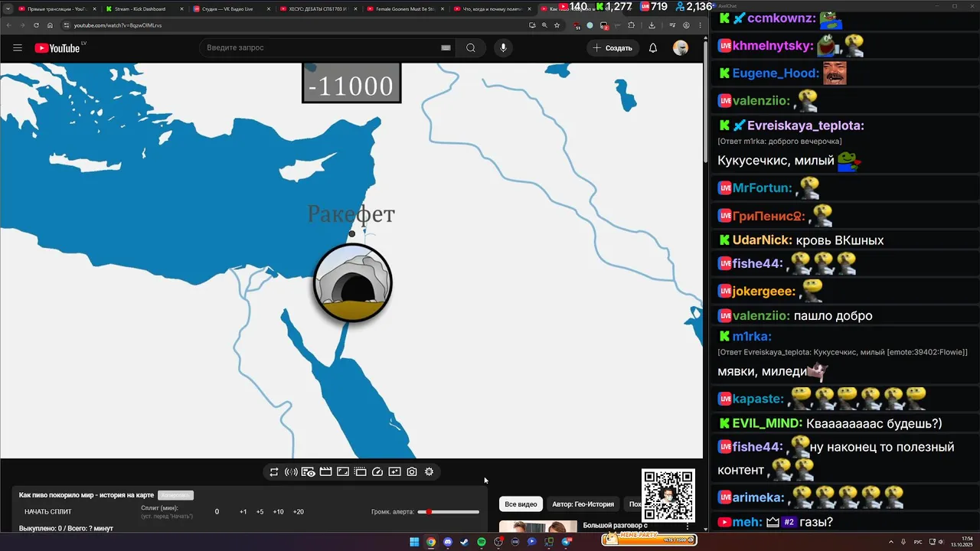Open Chrome from the taskbar
Viewport: 980px width, 551px height.
(x=431, y=542)
